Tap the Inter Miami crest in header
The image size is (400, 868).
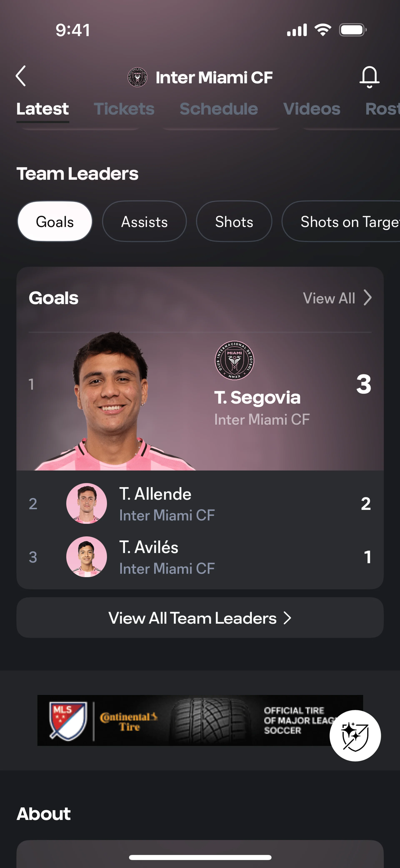(x=137, y=77)
